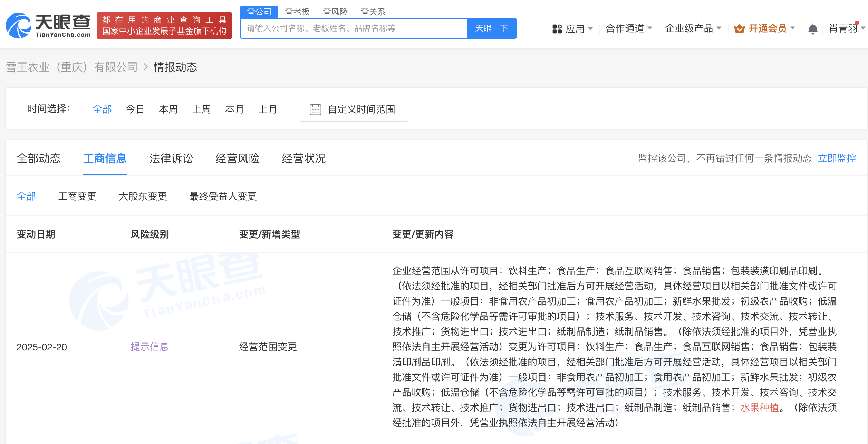
Task: Switch to the 查风险 search tab
Action: (335, 12)
